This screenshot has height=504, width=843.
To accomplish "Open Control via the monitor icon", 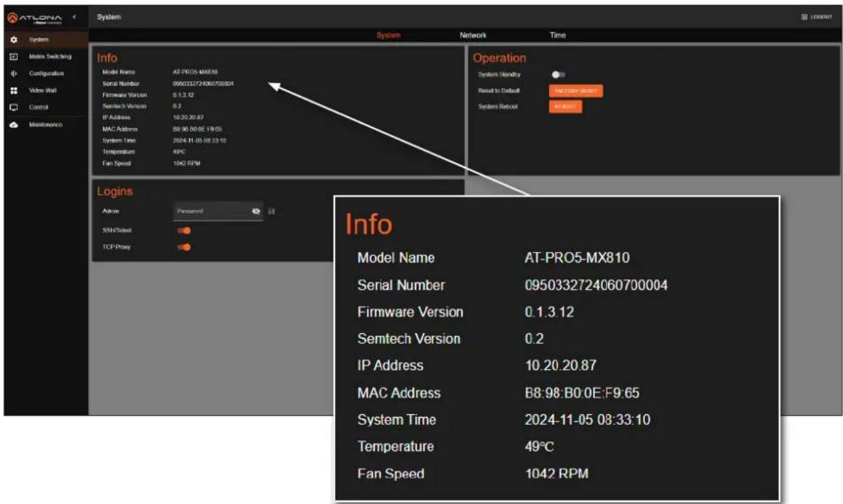I will (x=13, y=107).
